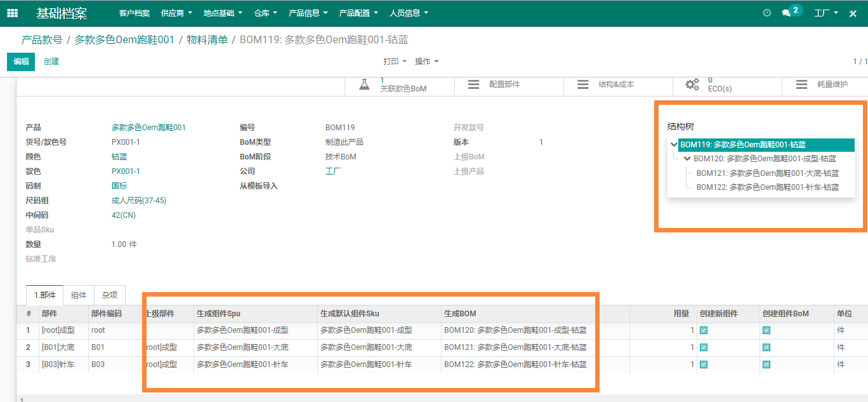868x402 pixels.
Task: Open the 打印 dropdown
Action: tap(395, 62)
